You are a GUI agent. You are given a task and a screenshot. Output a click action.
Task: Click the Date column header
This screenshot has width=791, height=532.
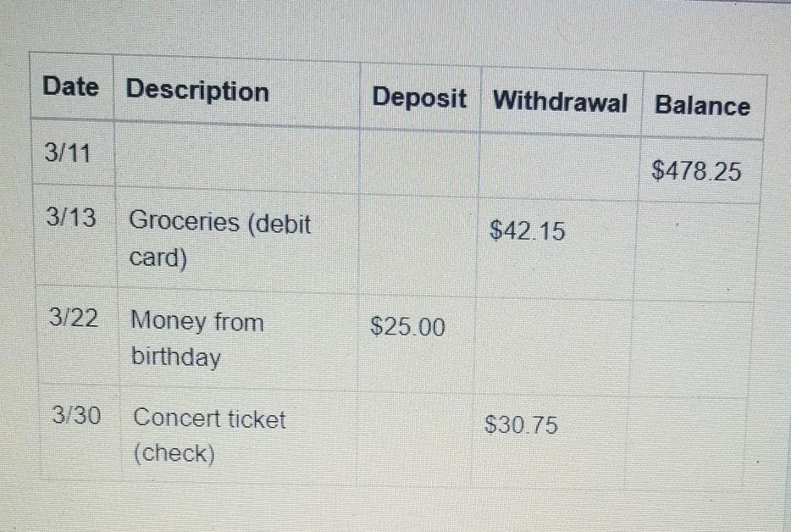[70, 86]
